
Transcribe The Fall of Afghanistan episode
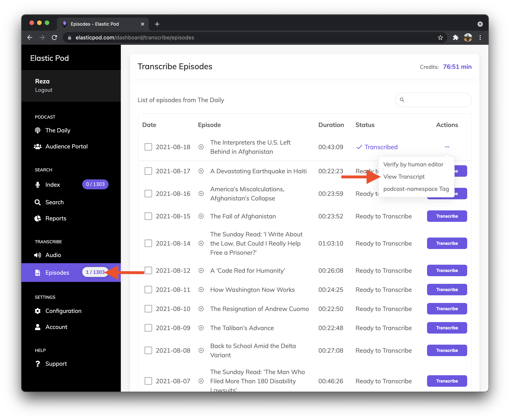tap(447, 216)
